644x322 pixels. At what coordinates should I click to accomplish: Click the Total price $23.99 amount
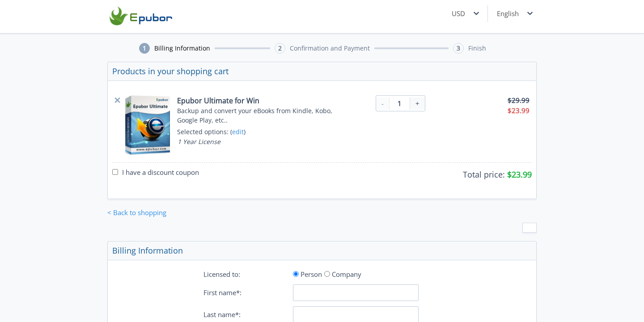point(519,175)
